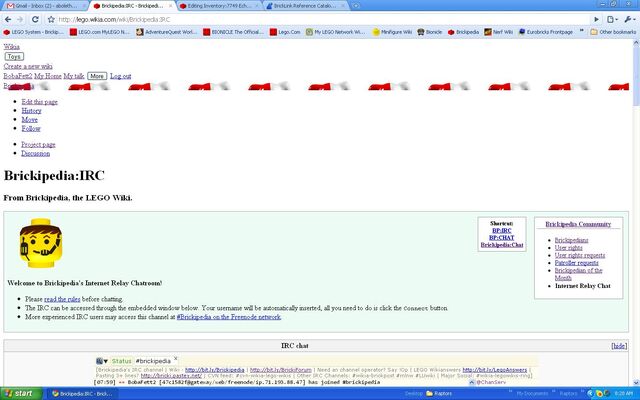Open the Nerf Wiki bookmark
The height and width of the screenshot is (400, 640).
pyautogui.click(x=498, y=32)
